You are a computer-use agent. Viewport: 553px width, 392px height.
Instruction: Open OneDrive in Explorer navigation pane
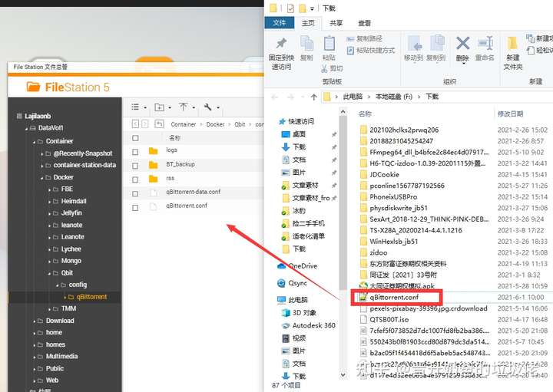coord(297,266)
